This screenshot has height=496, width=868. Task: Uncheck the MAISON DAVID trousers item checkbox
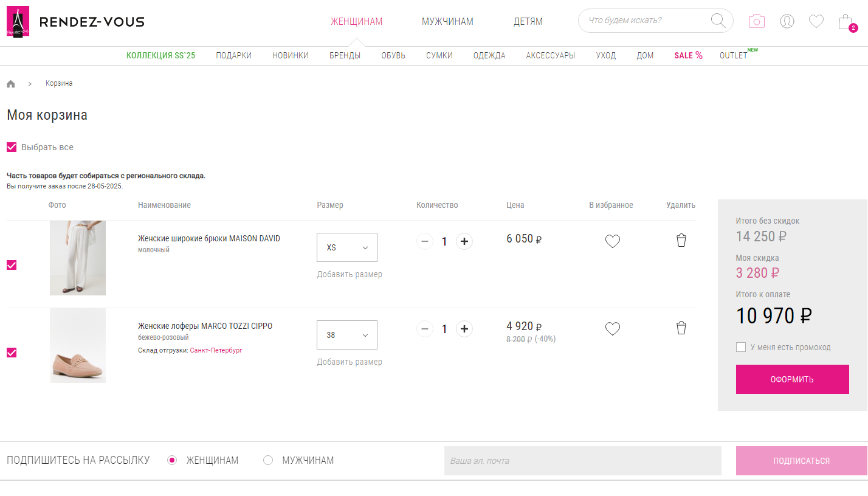tap(12, 265)
